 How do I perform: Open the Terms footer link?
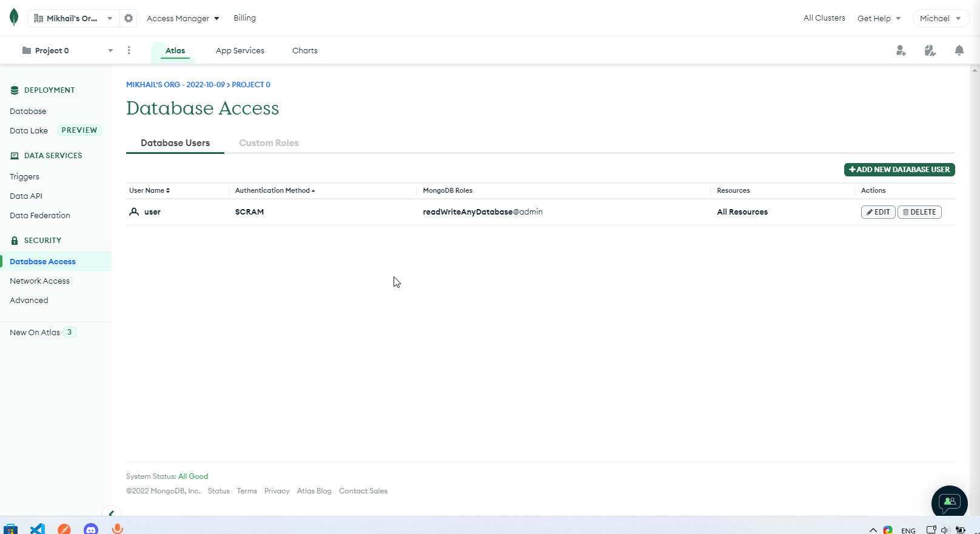point(247,491)
